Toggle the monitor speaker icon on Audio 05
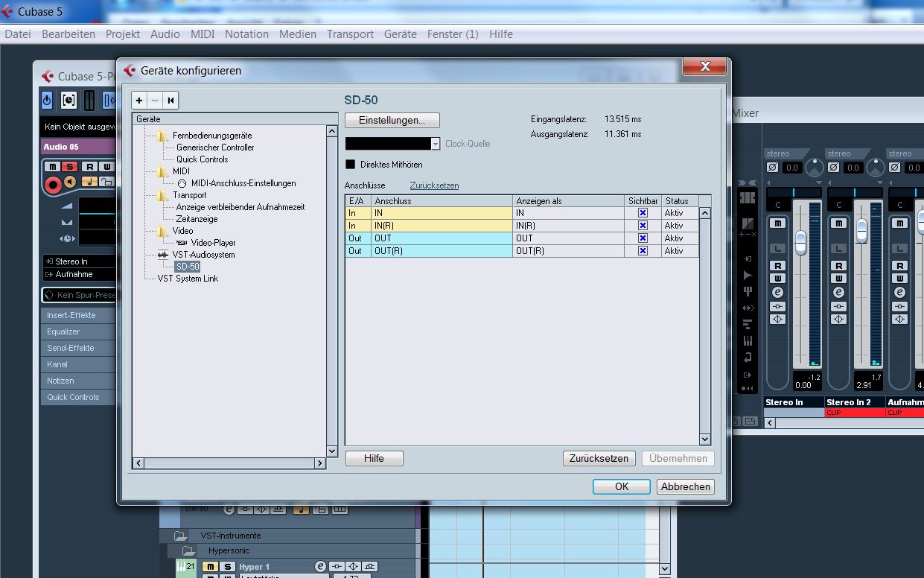Viewport: 924px width, 578px height. point(70,182)
